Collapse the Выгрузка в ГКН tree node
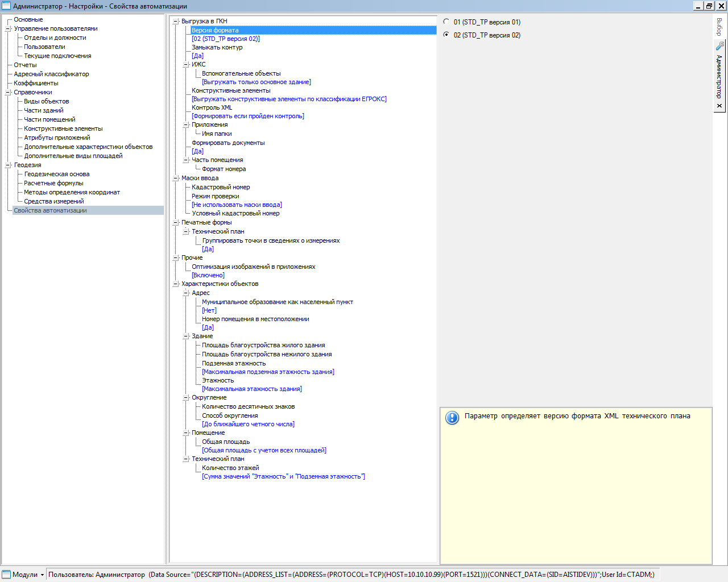Image resolution: width=728 pixels, height=582 pixels. [x=176, y=21]
